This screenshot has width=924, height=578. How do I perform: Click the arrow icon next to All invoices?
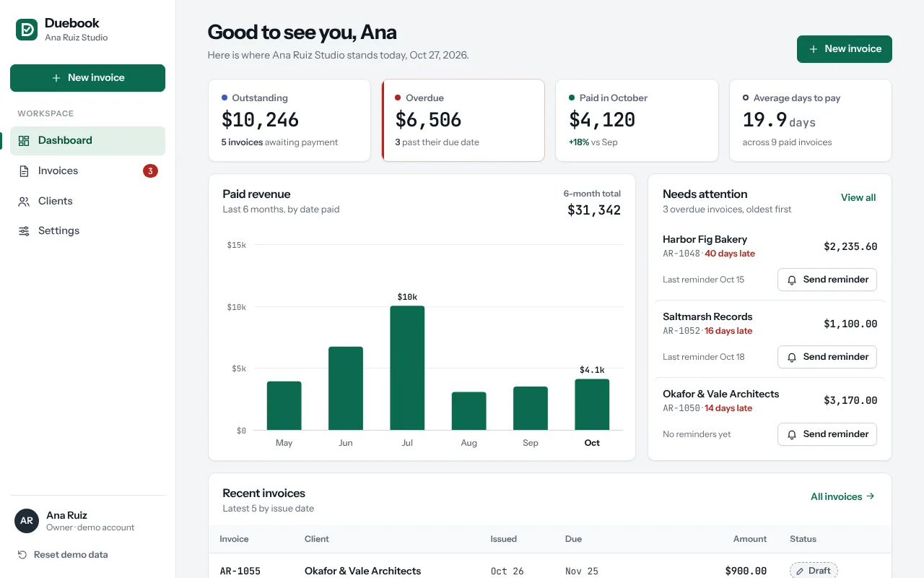(x=871, y=496)
